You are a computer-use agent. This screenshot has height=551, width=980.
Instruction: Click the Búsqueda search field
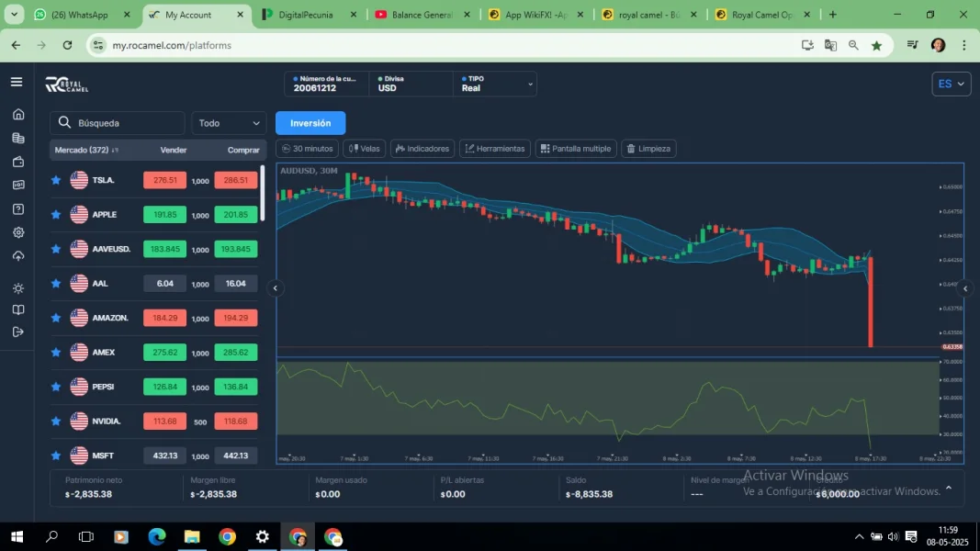click(x=118, y=123)
